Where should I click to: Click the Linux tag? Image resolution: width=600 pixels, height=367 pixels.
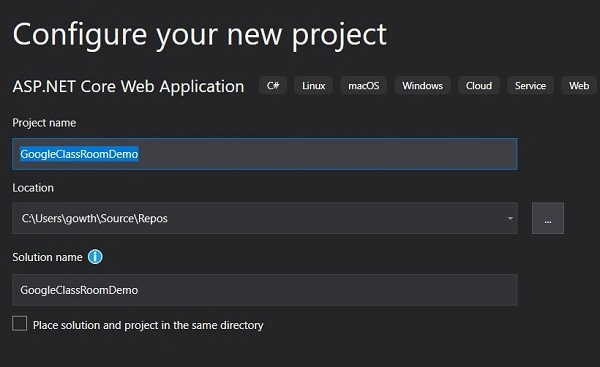(313, 85)
